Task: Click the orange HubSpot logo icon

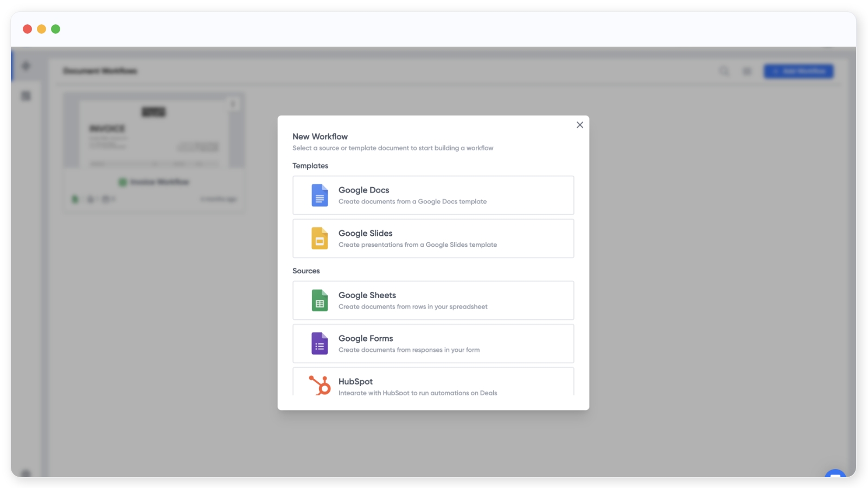Action: click(320, 386)
